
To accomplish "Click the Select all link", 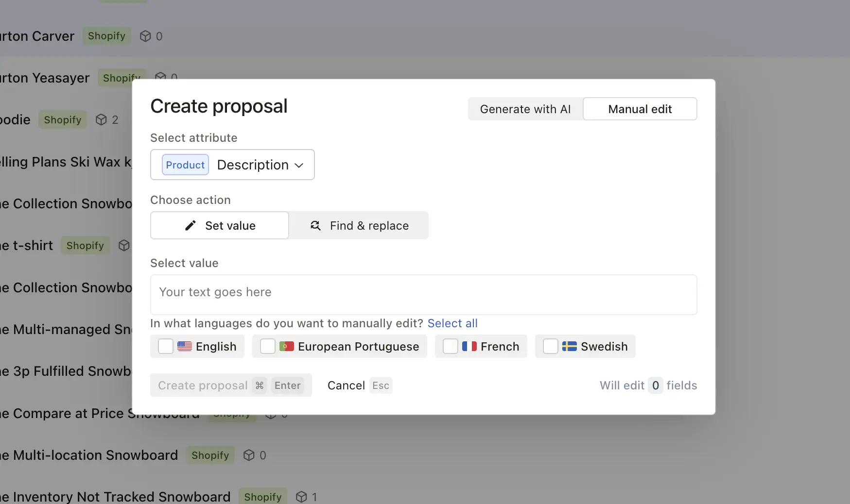I will [452, 323].
